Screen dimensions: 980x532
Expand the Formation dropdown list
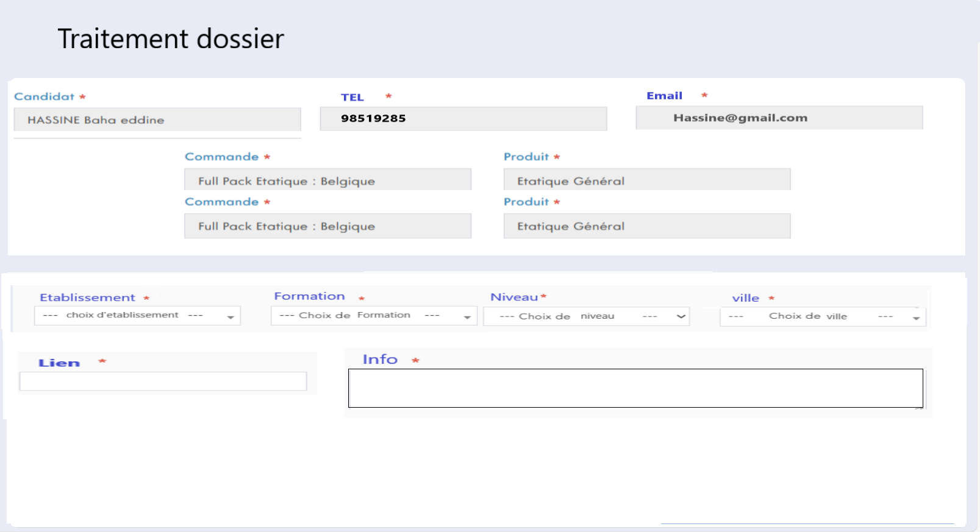373,316
